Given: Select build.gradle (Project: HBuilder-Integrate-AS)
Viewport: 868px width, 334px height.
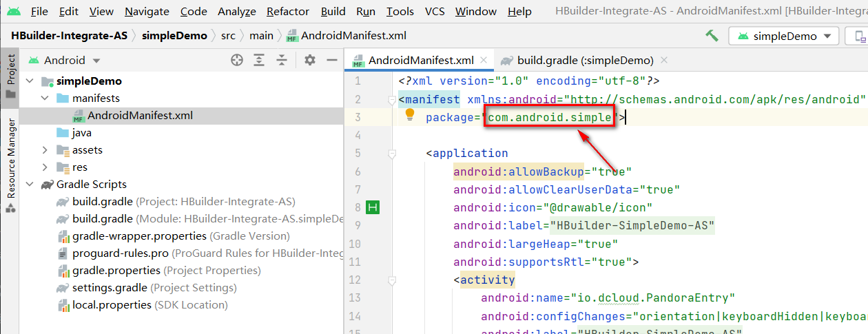Looking at the screenshot, I should point(184,202).
